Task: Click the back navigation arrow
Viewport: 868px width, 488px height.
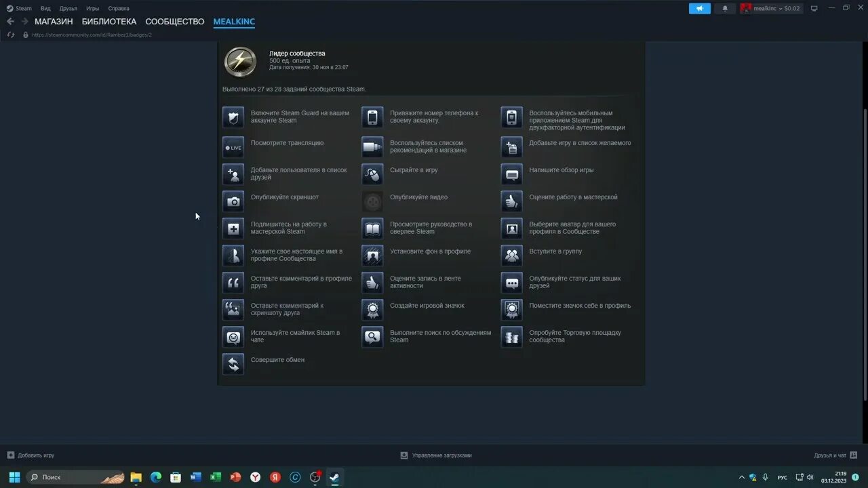Action: tap(10, 22)
